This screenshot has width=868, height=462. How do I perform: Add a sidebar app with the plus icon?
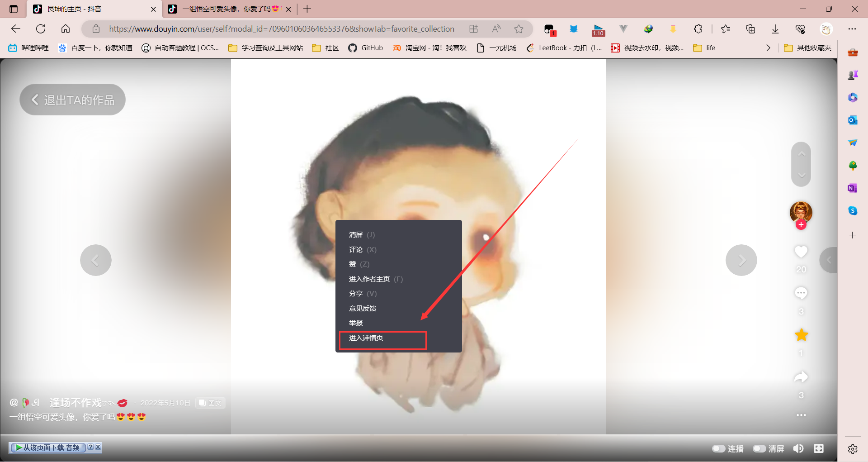coord(853,235)
